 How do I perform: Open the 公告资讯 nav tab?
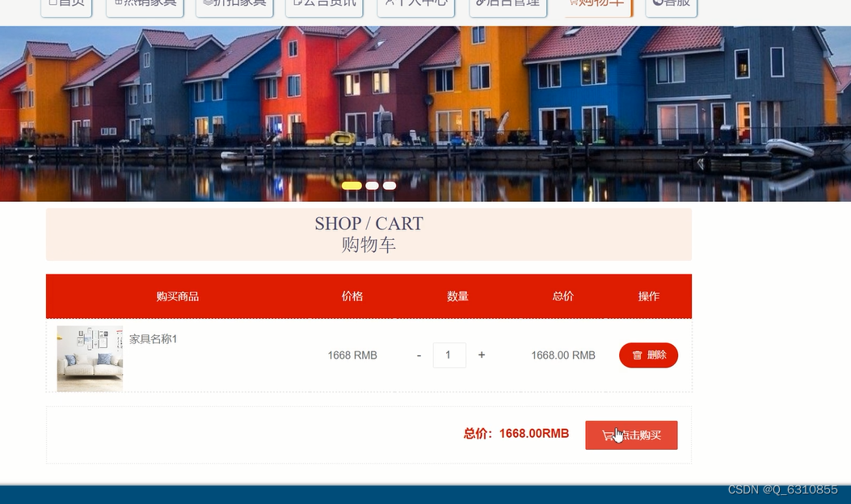(x=324, y=6)
